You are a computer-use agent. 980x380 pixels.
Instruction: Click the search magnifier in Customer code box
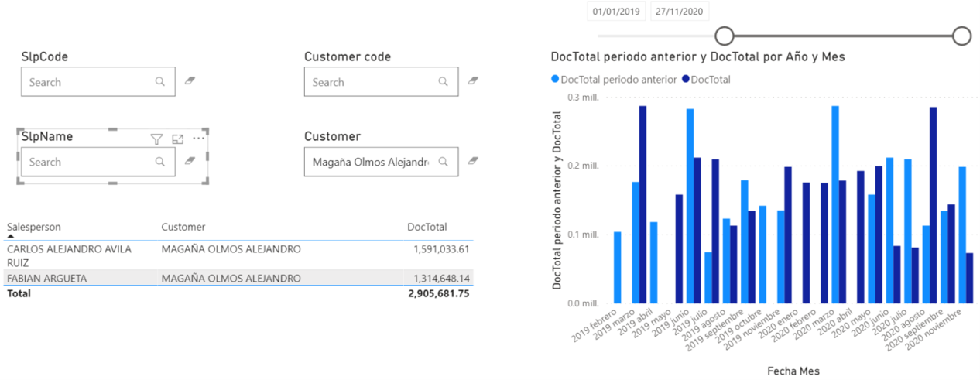pyautogui.click(x=443, y=81)
